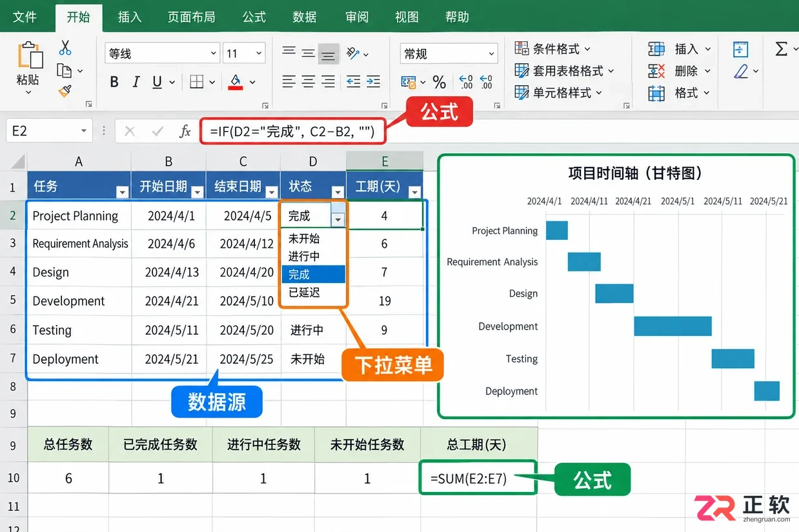Select 未开始 in the dropdown list
Screen dimensions: 799x532
point(313,239)
